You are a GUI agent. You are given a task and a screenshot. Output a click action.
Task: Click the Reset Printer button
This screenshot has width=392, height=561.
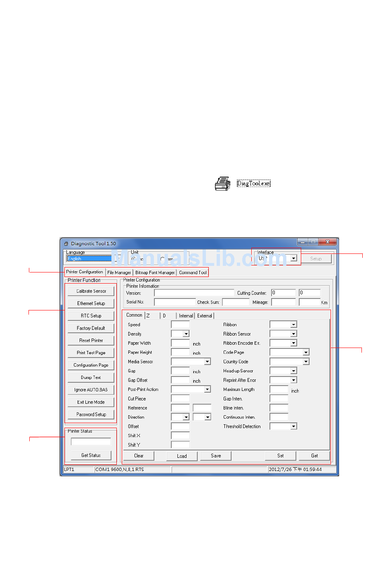tap(91, 341)
